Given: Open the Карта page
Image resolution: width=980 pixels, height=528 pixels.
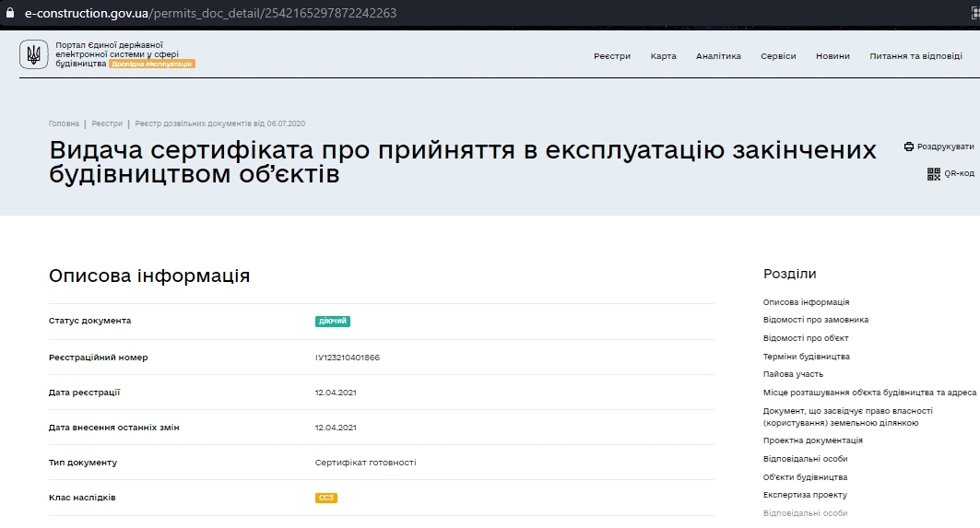Looking at the screenshot, I should [x=663, y=56].
